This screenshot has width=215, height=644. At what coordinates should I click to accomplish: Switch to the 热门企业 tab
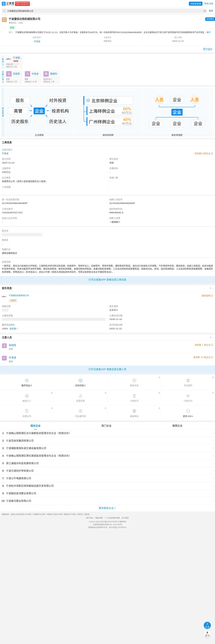tap(106, 426)
